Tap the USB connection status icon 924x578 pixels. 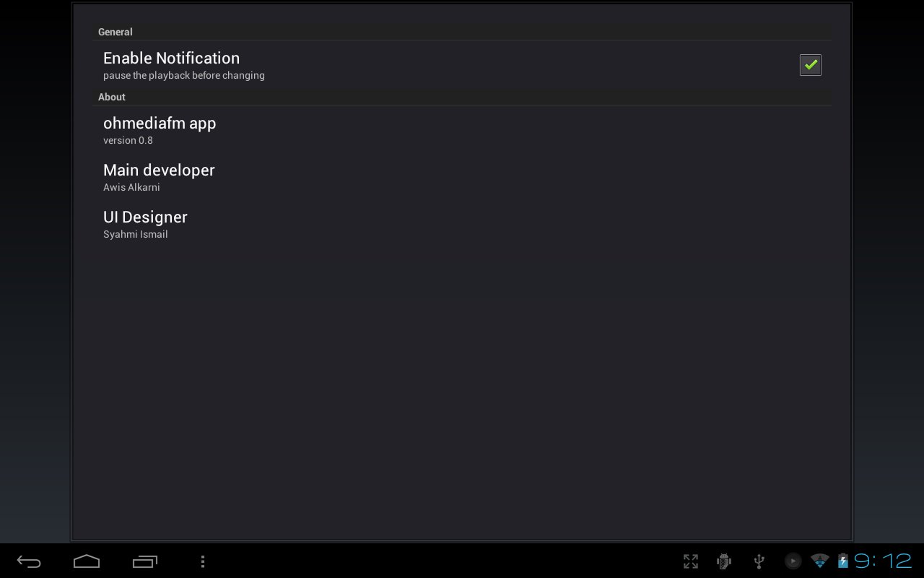pos(759,561)
